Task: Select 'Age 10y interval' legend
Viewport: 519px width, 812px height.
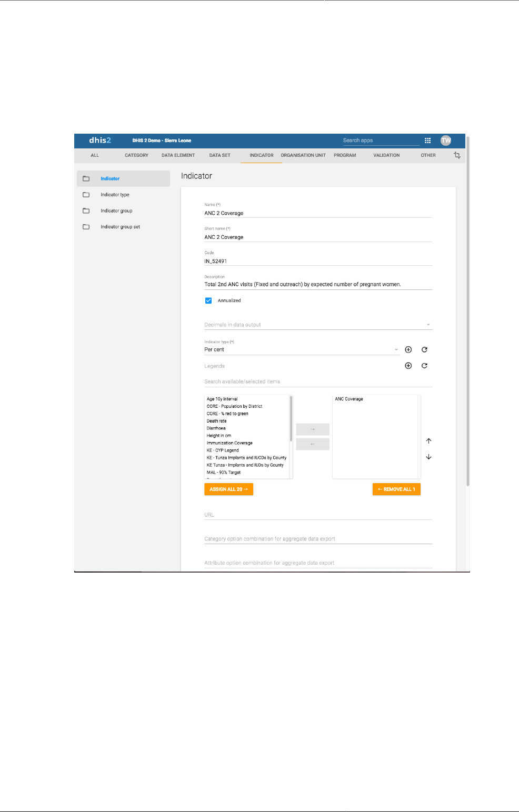Action: [x=222, y=399]
